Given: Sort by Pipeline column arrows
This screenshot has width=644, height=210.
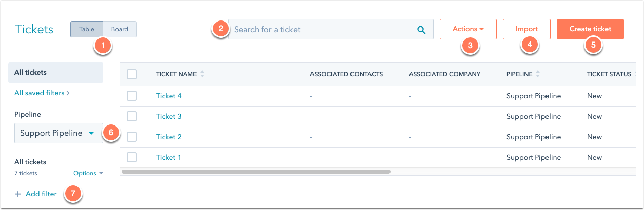Looking at the screenshot, I should pos(538,74).
